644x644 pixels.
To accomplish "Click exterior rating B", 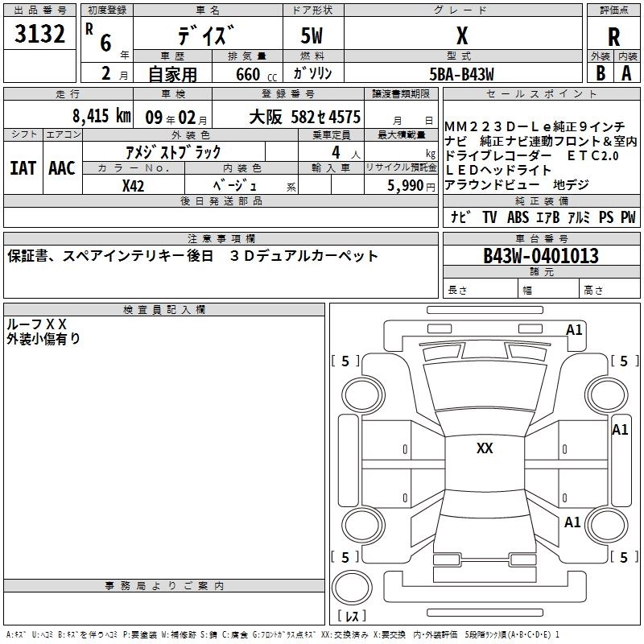I will click(601, 73).
